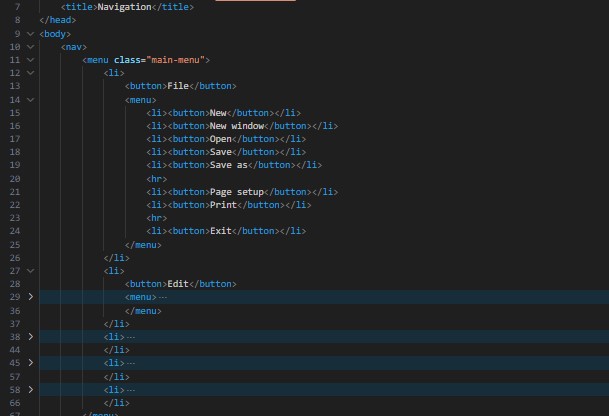The width and height of the screenshot is (609, 416).
Task: Expand the collapsed li block on line 38
Action: click(31, 336)
